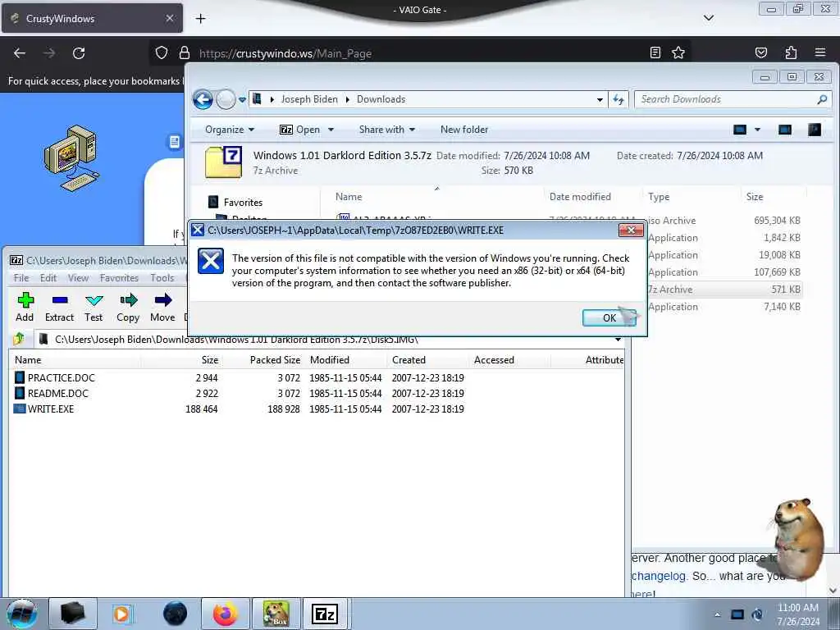Screen dimensions: 840x630
Task: Open Firefox extensions puzzle icon
Action: click(791, 52)
